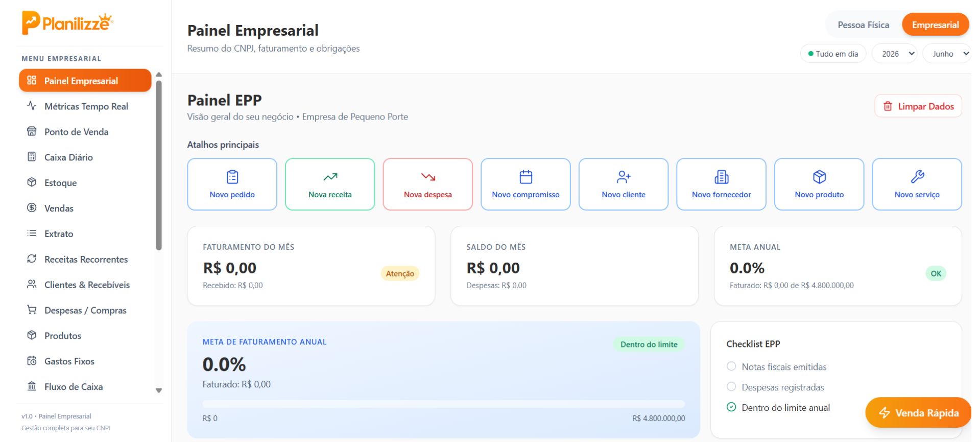Click the Novo produto box icon
Viewport: 980px width, 442px height.
819,177
